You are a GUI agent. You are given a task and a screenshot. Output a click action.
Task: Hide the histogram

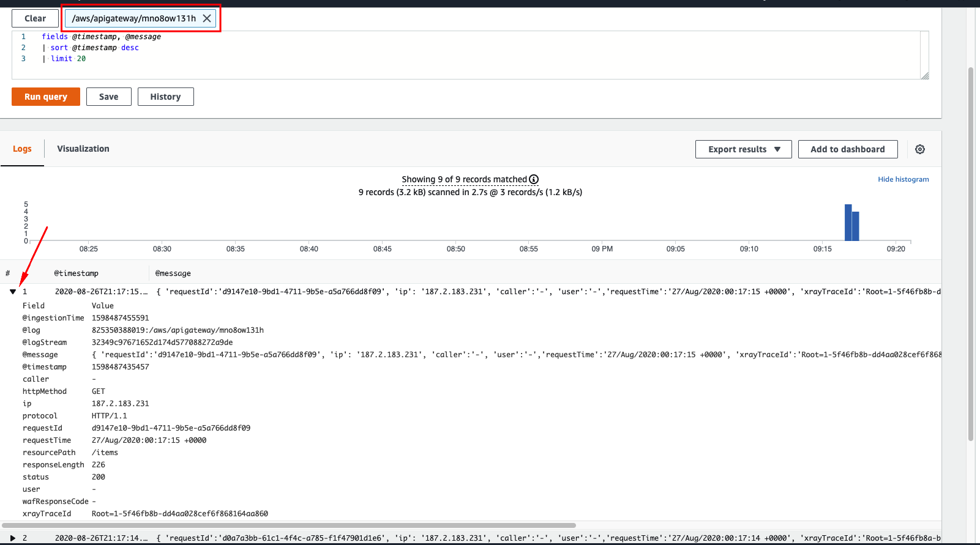click(903, 179)
